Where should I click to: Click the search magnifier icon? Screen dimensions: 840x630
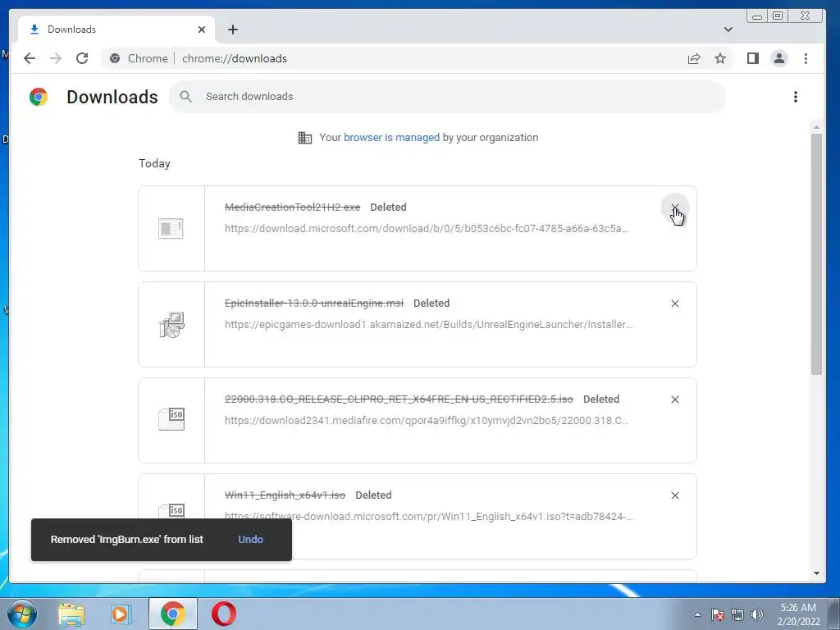pos(185,97)
